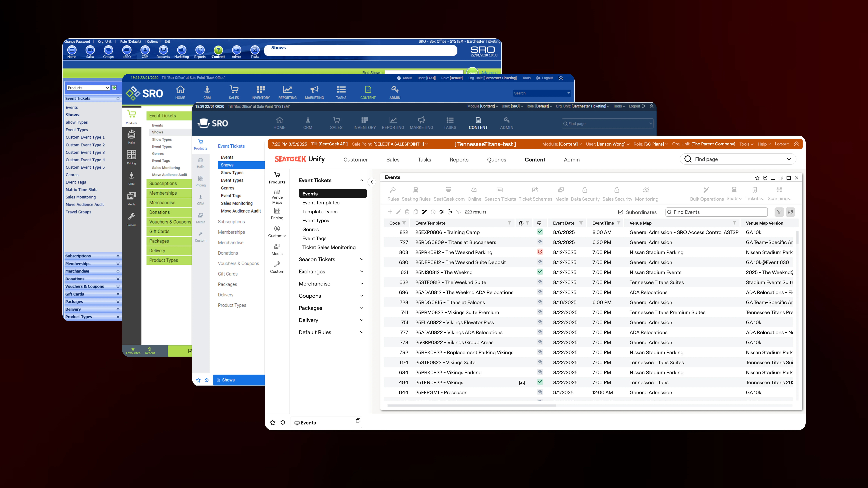The width and height of the screenshot is (868, 488).
Task: Open the Queries menu item
Action: point(497,160)
